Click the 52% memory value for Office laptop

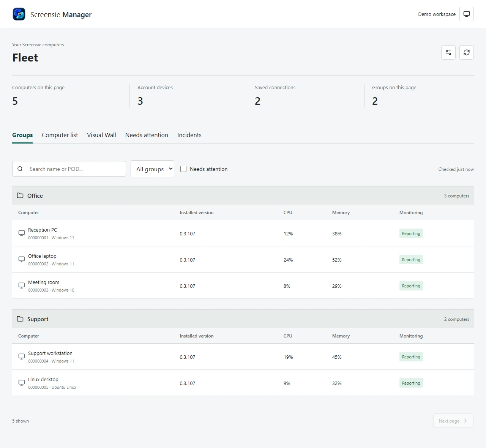tap(337, 260)
